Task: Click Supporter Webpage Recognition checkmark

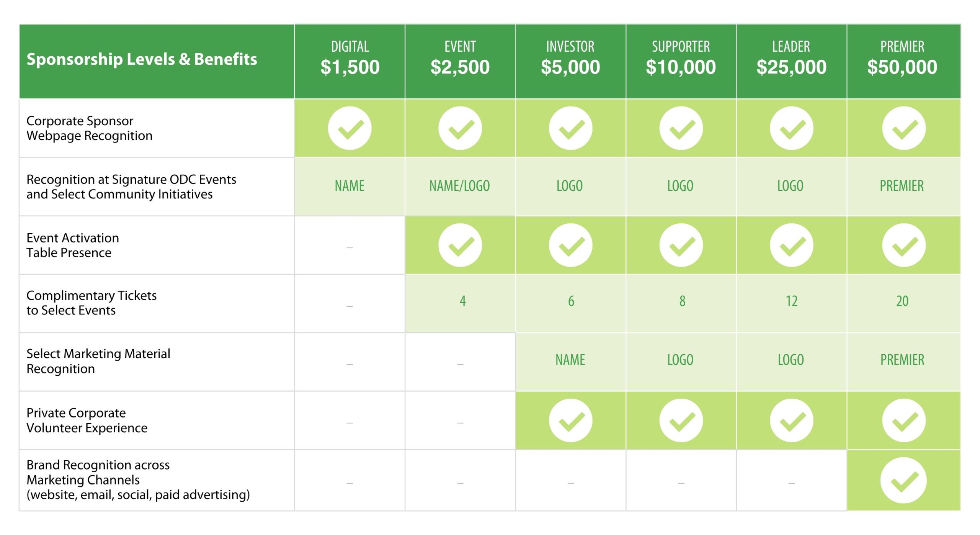Action: click(681, 128)
